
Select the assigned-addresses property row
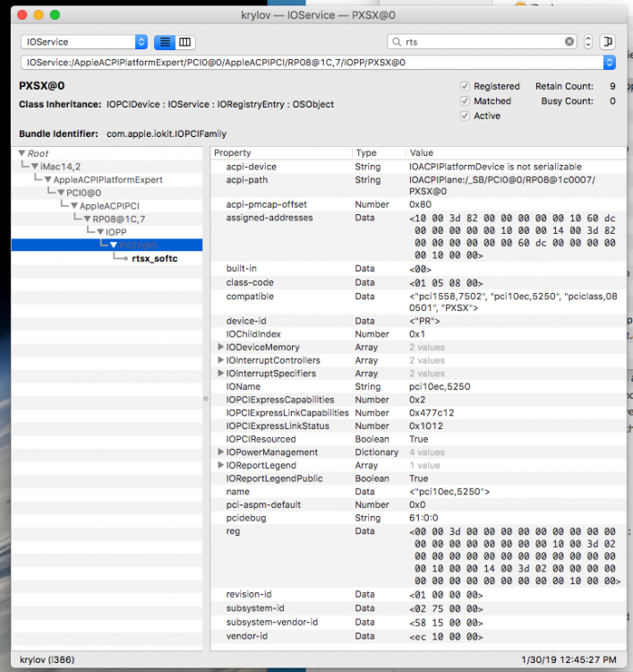click(418, 237)
